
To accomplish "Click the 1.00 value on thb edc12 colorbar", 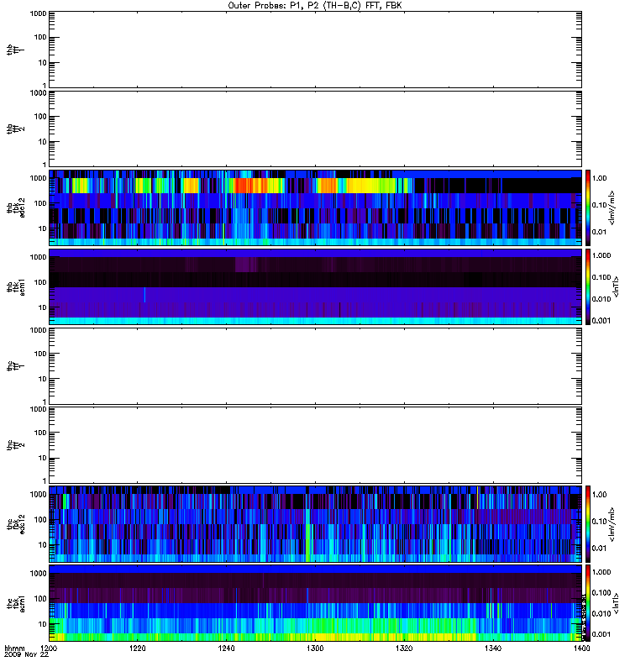I will (x=599, y=178).
